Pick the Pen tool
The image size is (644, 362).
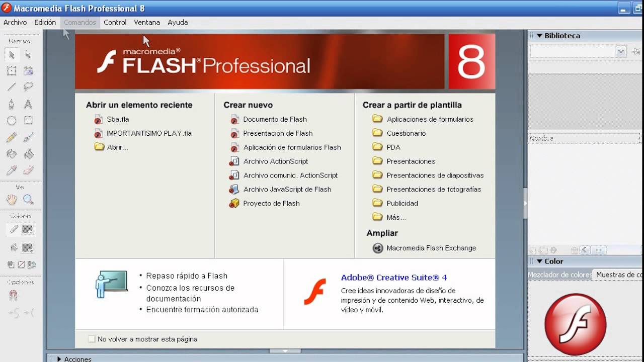point(12,104)
